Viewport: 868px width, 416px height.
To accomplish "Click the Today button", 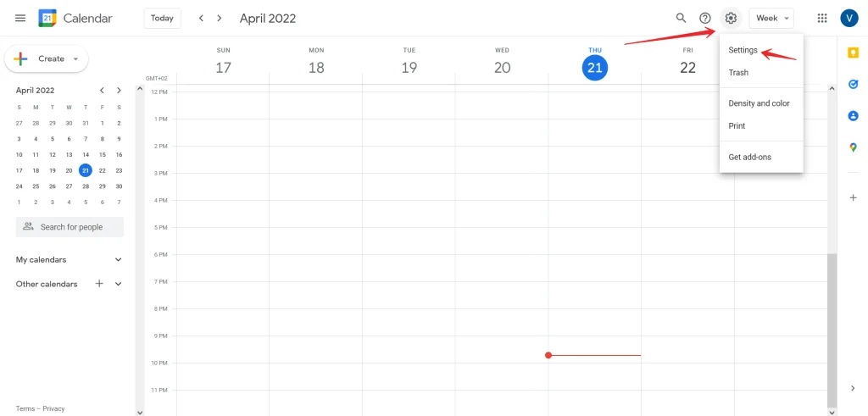I will (x=162, y=19).
